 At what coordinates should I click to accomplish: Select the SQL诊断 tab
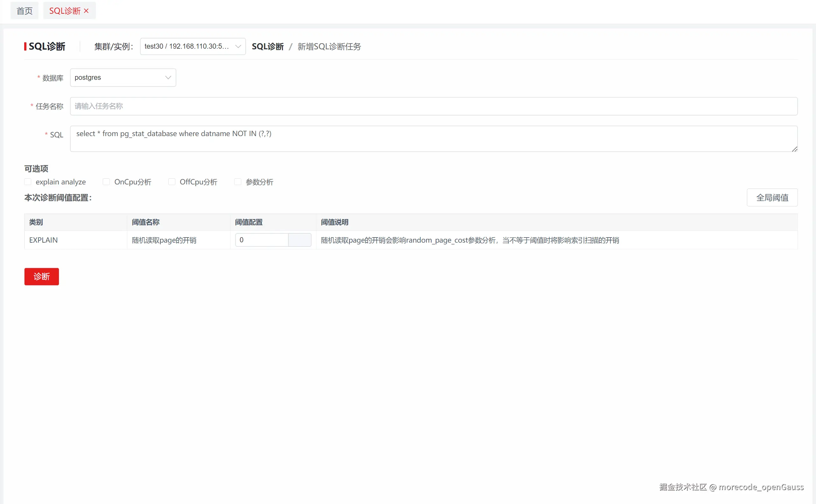click(65, 11)
